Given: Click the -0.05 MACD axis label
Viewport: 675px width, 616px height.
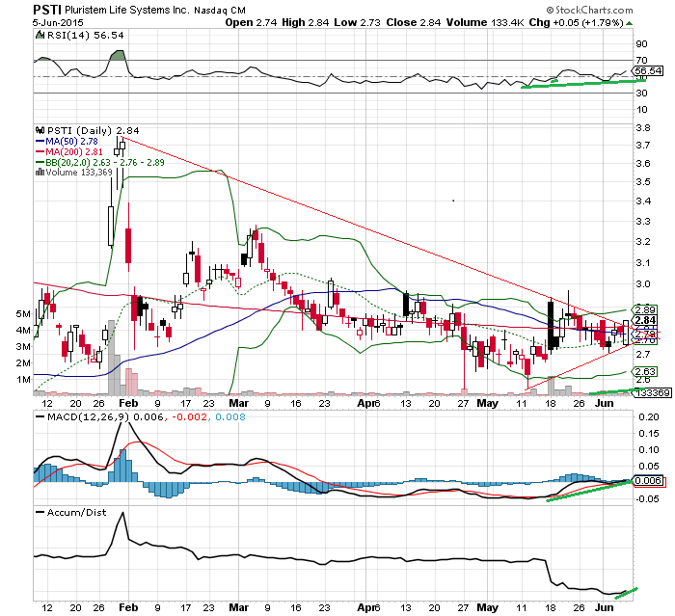Looking at the screenshot, I should pos(647,499).
